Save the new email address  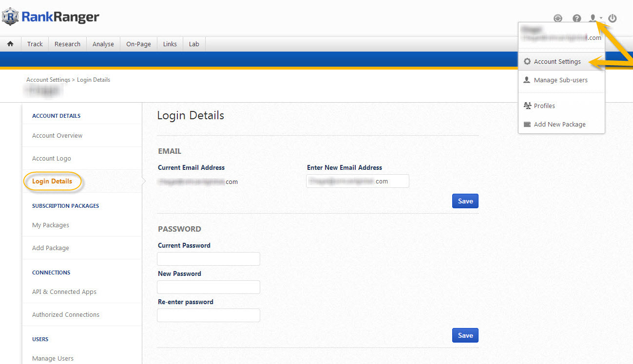[465, 201]
